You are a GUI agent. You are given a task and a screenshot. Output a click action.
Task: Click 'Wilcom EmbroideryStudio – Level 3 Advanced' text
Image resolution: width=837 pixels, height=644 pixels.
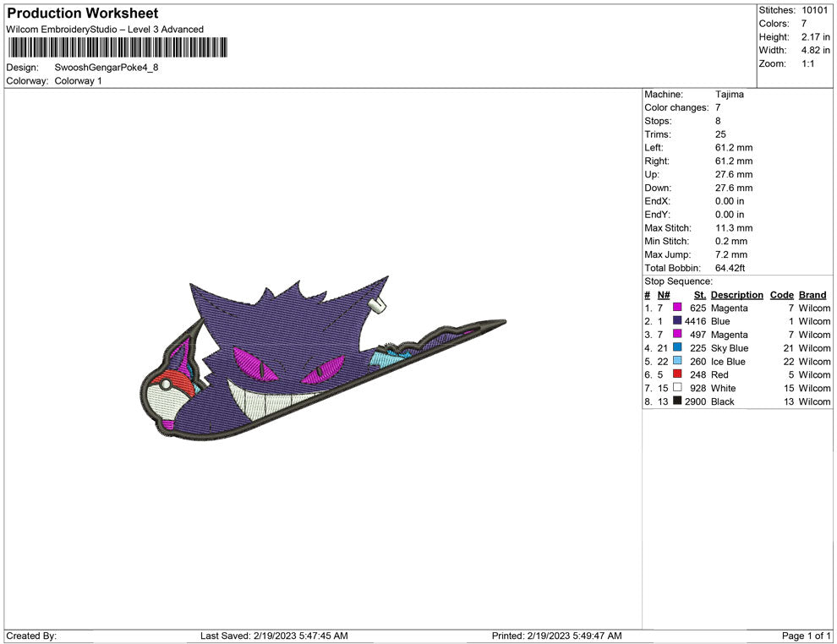click(x=105, y=30)
